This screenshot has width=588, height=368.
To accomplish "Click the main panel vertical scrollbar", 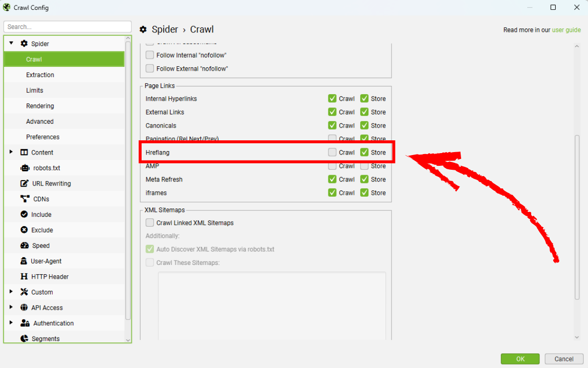I will click(577, 216).
